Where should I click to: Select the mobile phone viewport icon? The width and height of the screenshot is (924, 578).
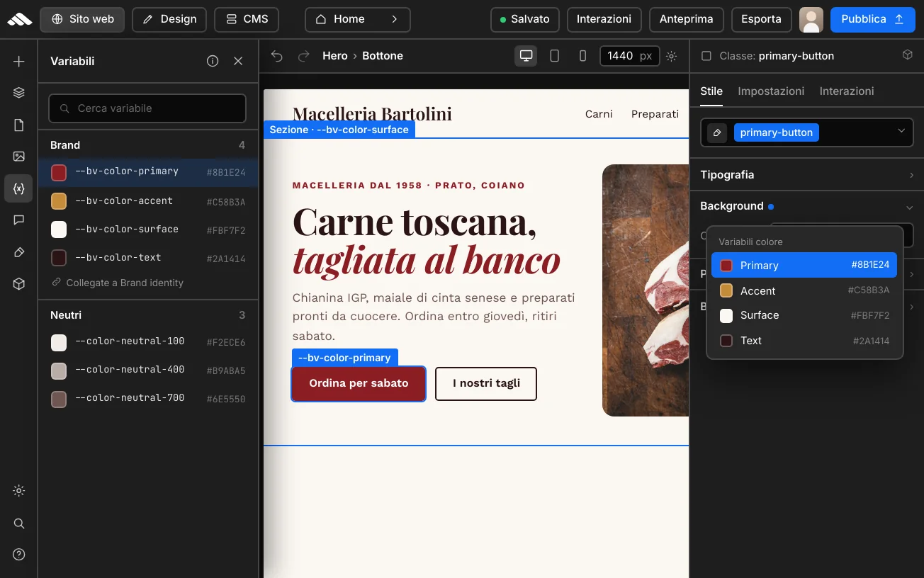tap(582, 56)
